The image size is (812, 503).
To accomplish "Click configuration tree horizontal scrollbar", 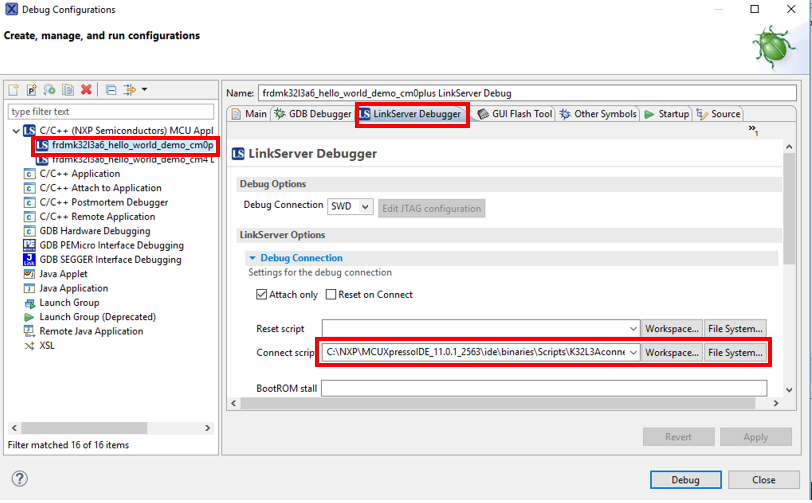I will coord(84,428).
